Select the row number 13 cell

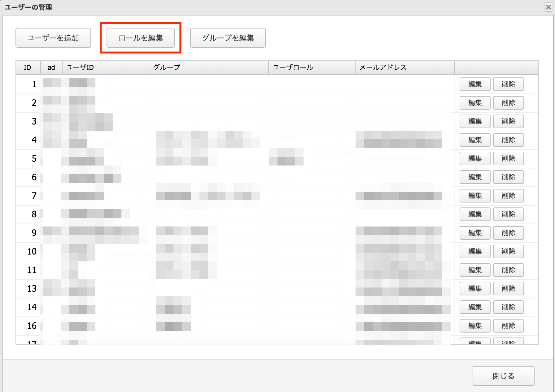(x=28, y=289)
